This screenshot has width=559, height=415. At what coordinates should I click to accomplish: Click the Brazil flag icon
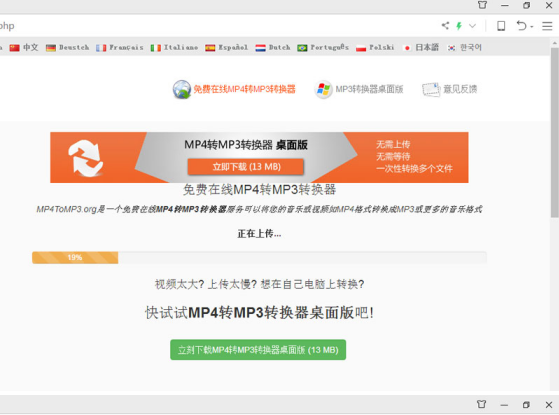point(302,48)
